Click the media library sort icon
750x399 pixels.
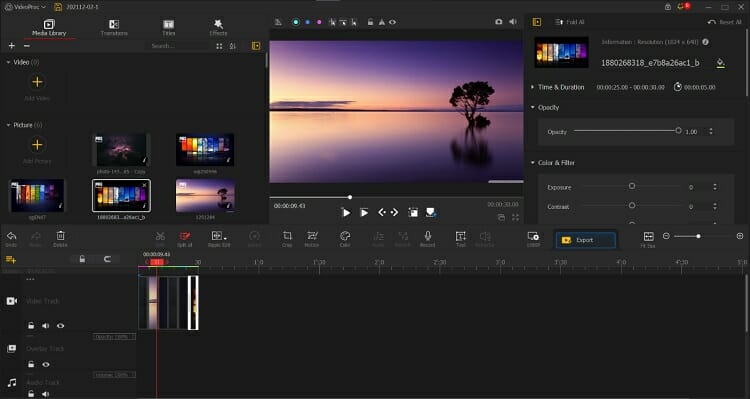point(232,46)
